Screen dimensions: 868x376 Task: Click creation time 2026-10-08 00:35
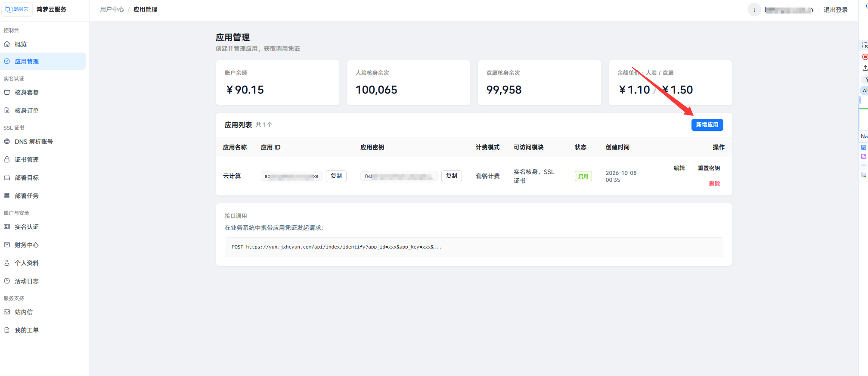tap(621, 176)
